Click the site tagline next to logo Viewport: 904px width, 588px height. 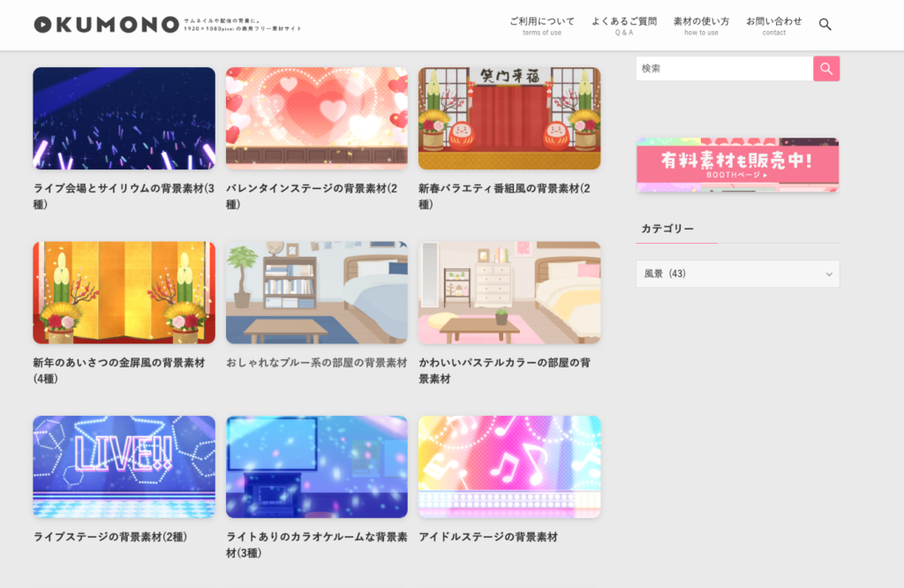[243, 24]
